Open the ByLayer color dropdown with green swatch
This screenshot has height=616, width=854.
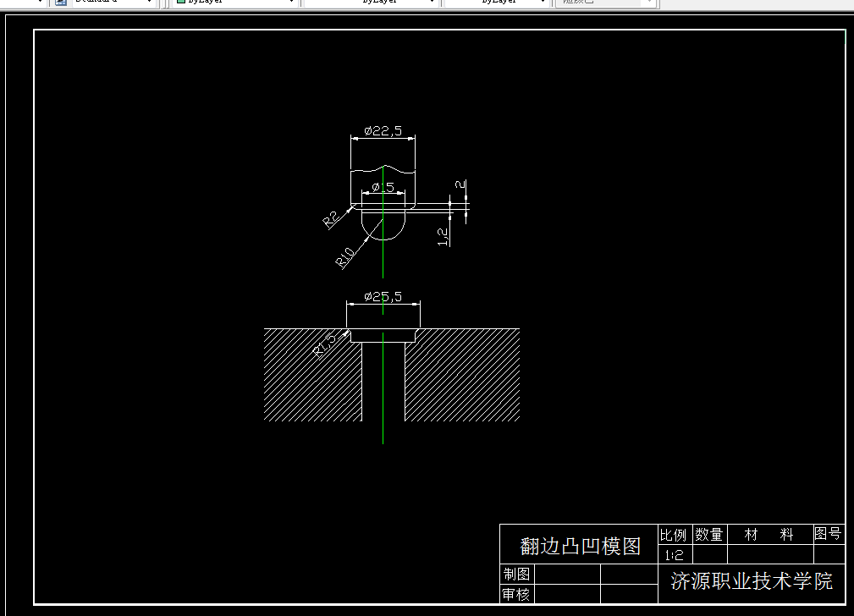pyautogui.click(x=234, y=3)
